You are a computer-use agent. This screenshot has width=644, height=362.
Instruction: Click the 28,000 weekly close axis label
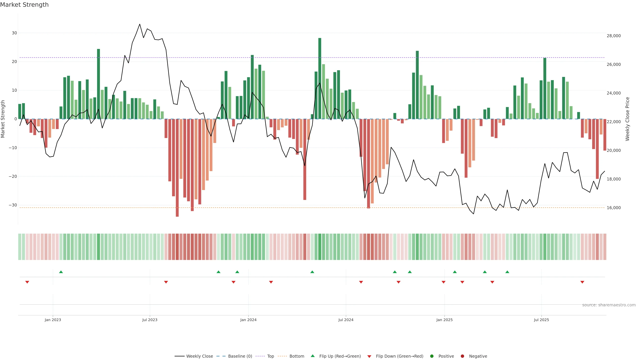pyautogui.click(x=613, y=36)
